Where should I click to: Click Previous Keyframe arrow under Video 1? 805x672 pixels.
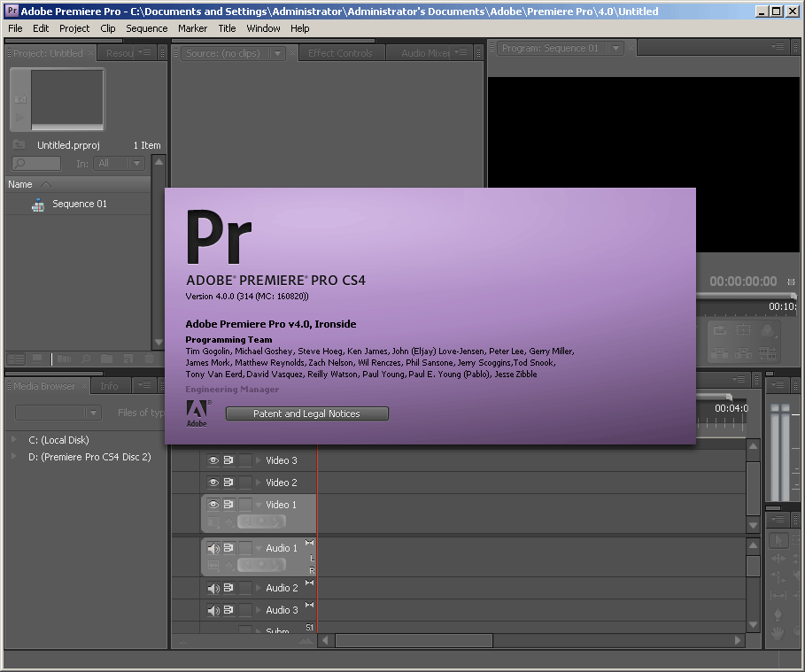(x=246, y=522)
